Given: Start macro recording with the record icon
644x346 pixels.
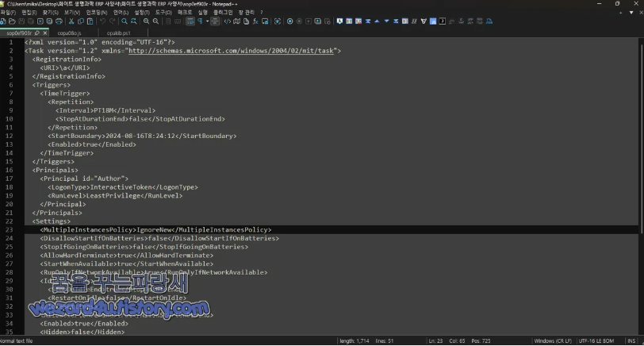Looking at the screenshot, I should [x=289, y=21].
